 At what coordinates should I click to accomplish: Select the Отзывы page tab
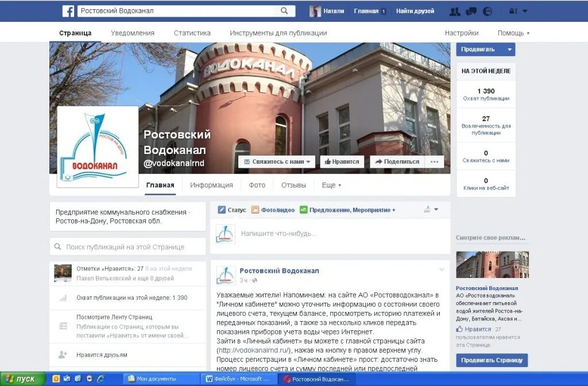(x=293, y=185)
